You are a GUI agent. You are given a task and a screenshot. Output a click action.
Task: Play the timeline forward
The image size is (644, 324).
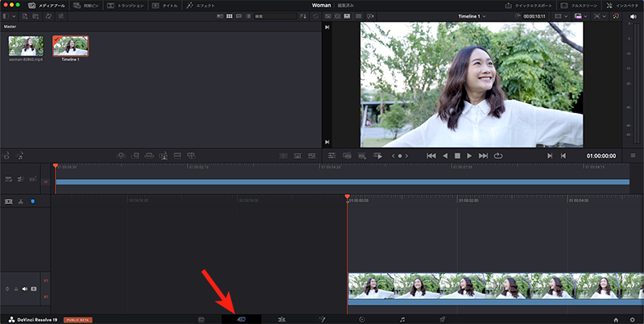(469, 156)
